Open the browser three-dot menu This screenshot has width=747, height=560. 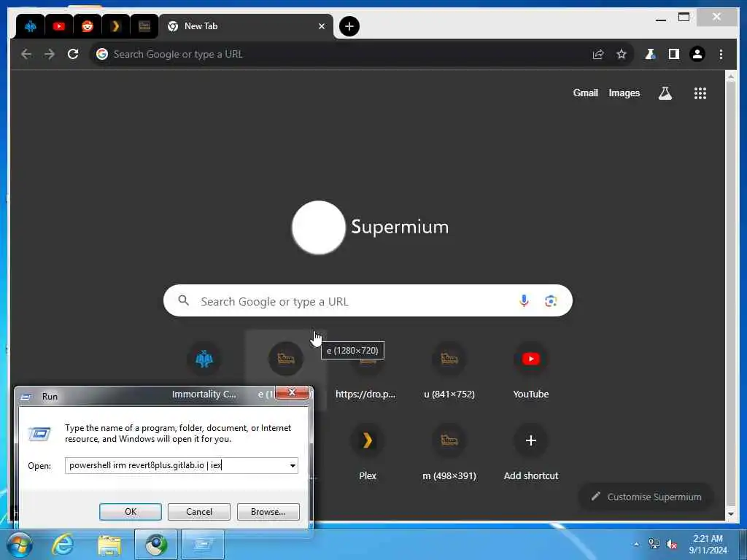pyautogui.click(x=721, y=54)
